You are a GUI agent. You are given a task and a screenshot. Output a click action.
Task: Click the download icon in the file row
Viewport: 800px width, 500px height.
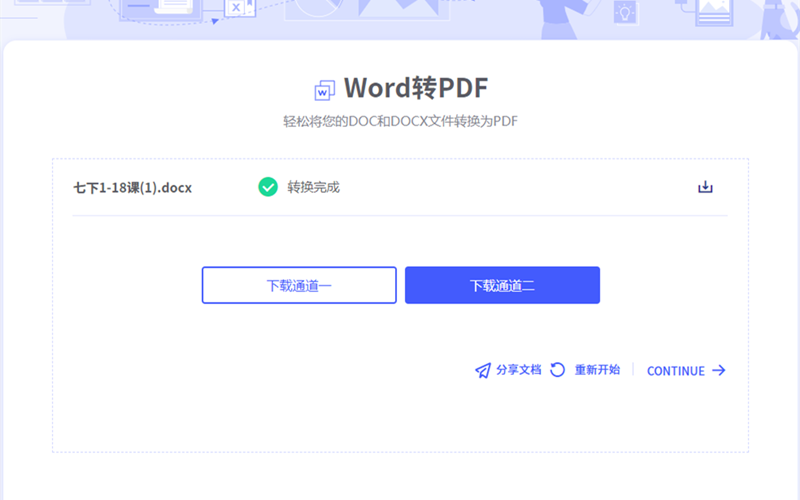click(705, 187)
